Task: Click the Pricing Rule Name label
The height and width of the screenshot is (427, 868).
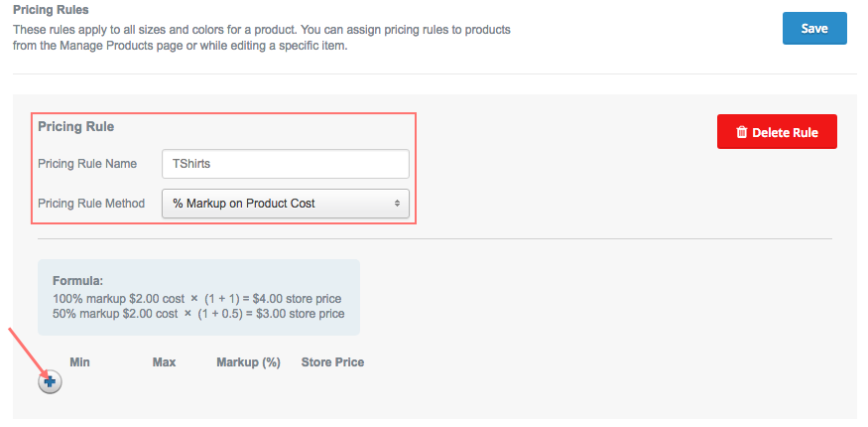Action: coord(87,164)
